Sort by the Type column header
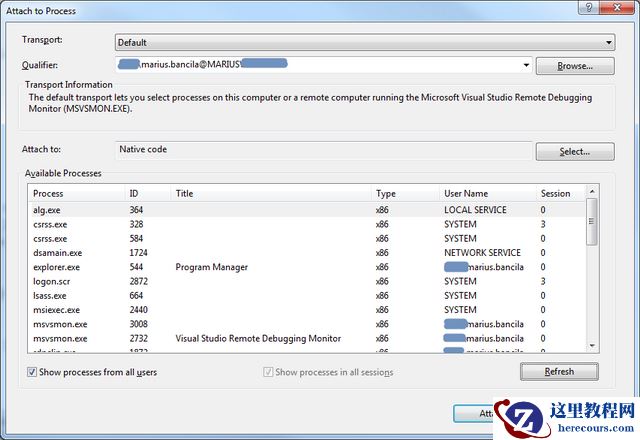Viewport: 640px width, 440px height. 406,193
